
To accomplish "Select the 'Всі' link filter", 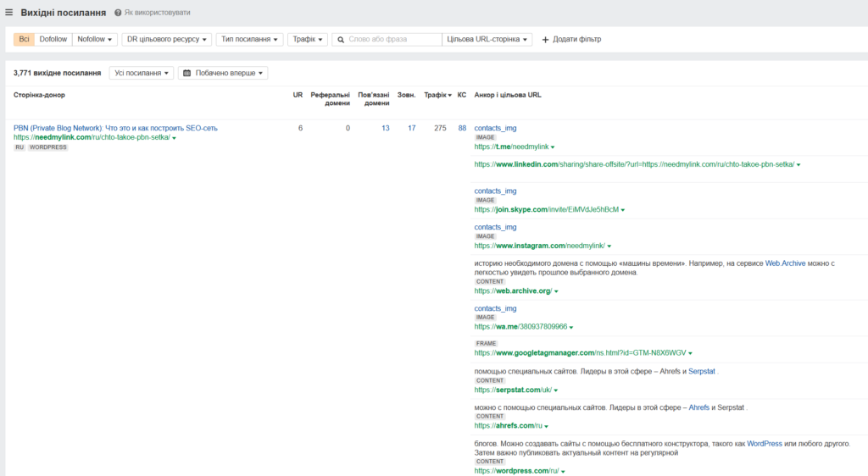I will pos(24,39).
